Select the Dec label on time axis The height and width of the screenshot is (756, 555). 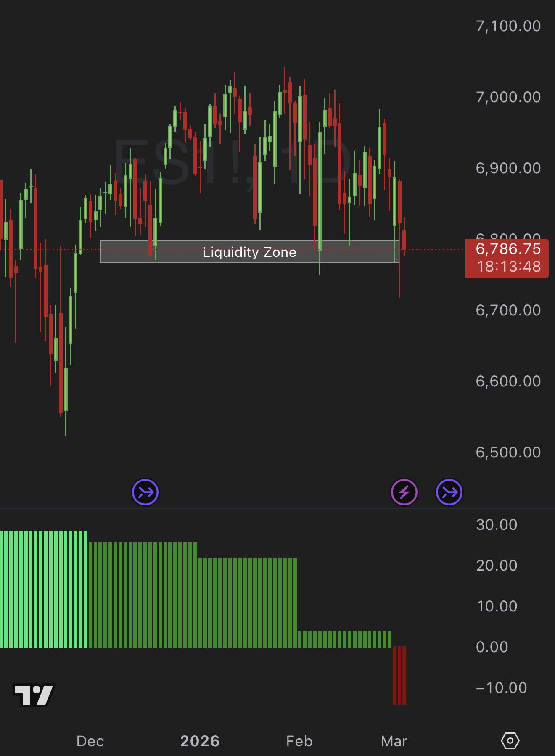(x=90, y=741)
